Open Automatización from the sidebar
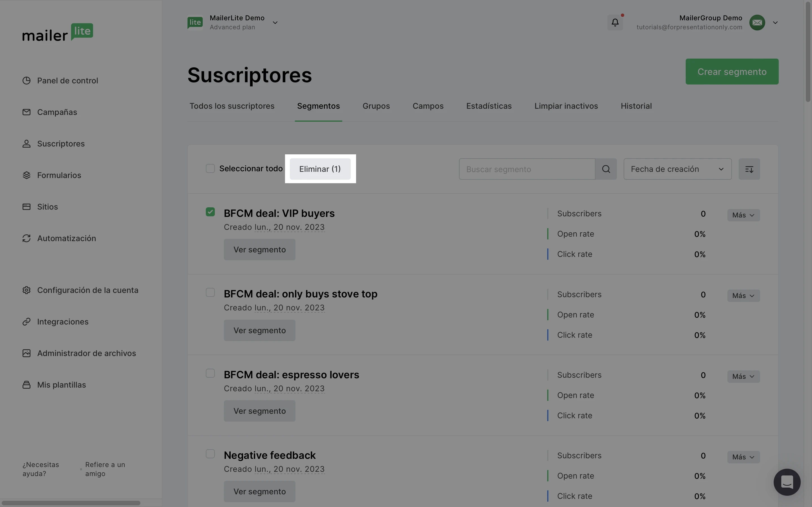 pyautogui.click(x=66, y=238)
